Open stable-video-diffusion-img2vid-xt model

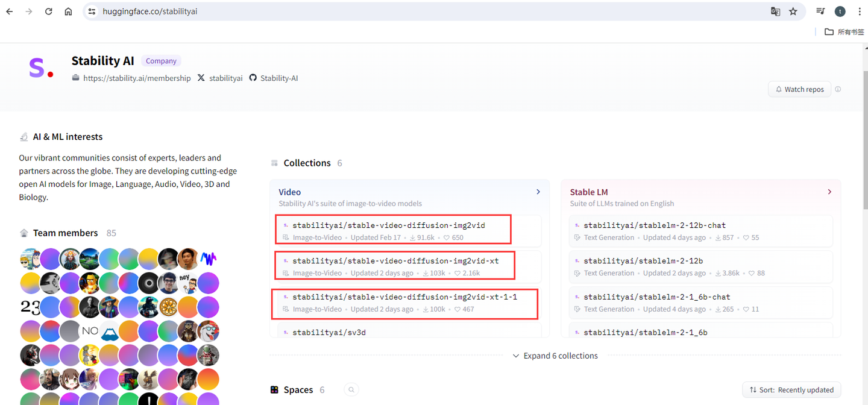click(395, 261)
